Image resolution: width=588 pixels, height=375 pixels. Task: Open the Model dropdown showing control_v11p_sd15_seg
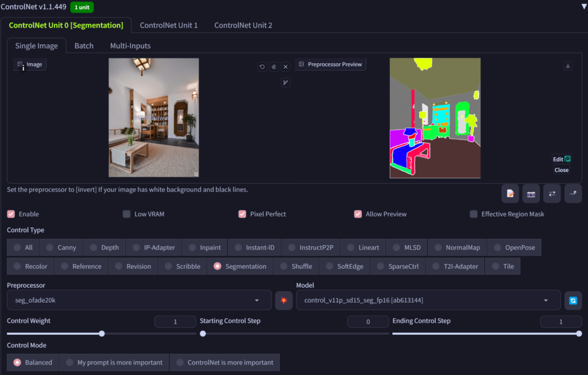[428, 300]
